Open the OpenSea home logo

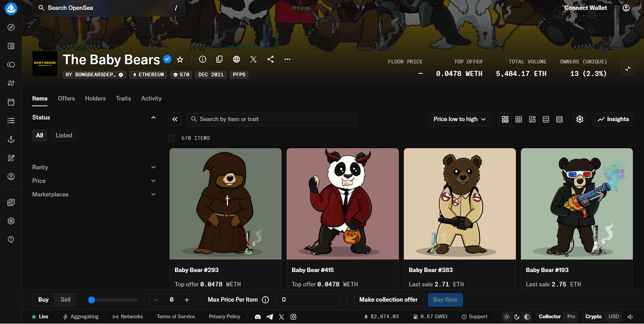(x=11, y=8)
